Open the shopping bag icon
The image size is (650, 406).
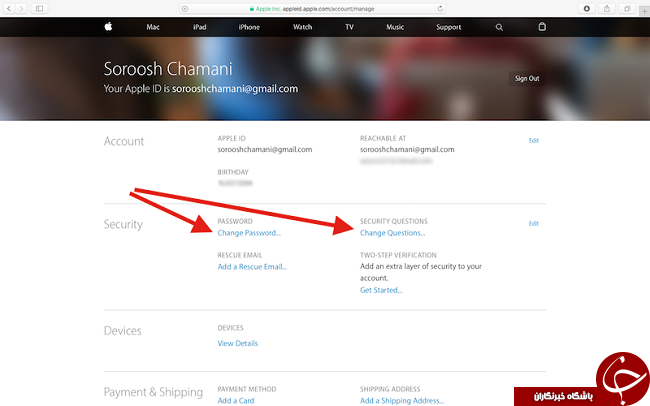point(542,27)
